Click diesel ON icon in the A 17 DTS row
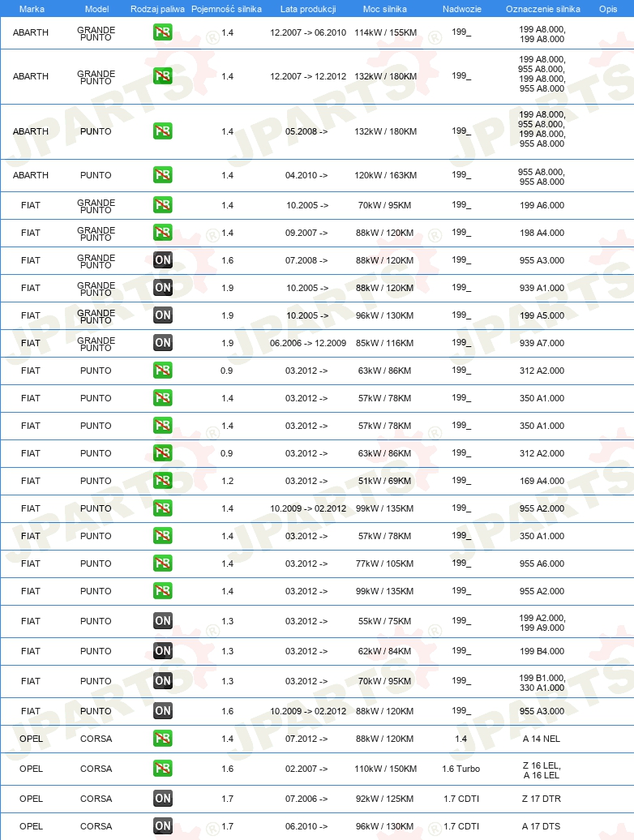The image size is (634, 840). pyautogui.click(x=163, y=826)
